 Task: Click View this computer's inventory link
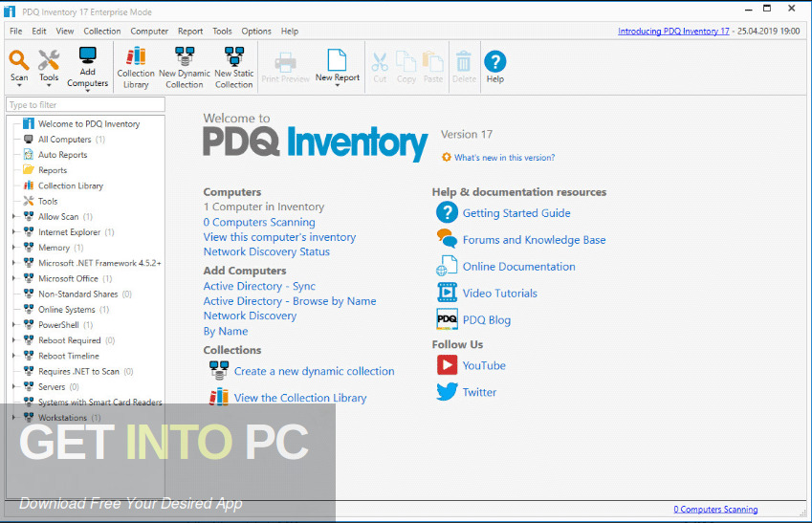click(x=279, y=237)
